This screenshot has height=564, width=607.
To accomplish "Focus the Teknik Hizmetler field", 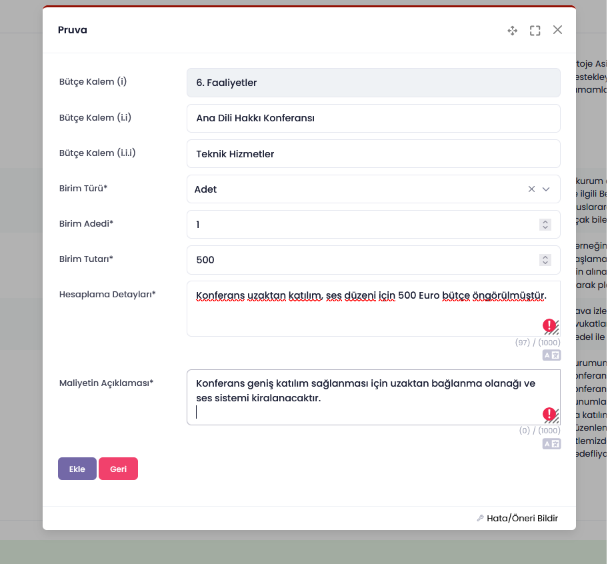I will click(373, 154).
